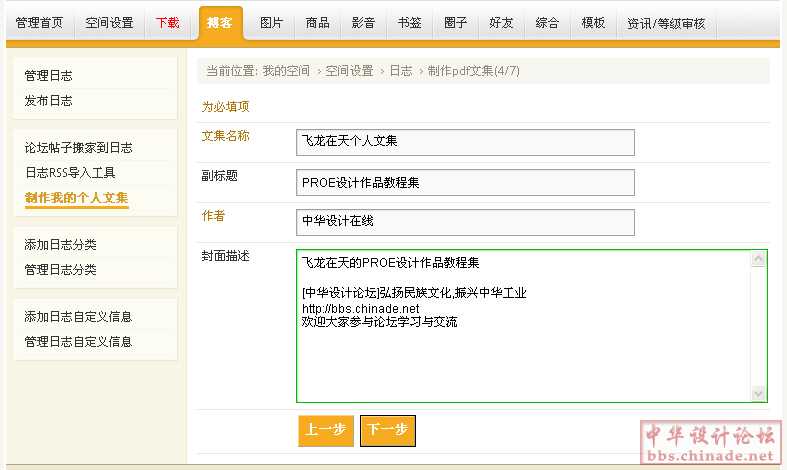The width and height of the screenshot is (787, 470).
Task: Click the 文集名称 input field
Action: tap(465, 143)
